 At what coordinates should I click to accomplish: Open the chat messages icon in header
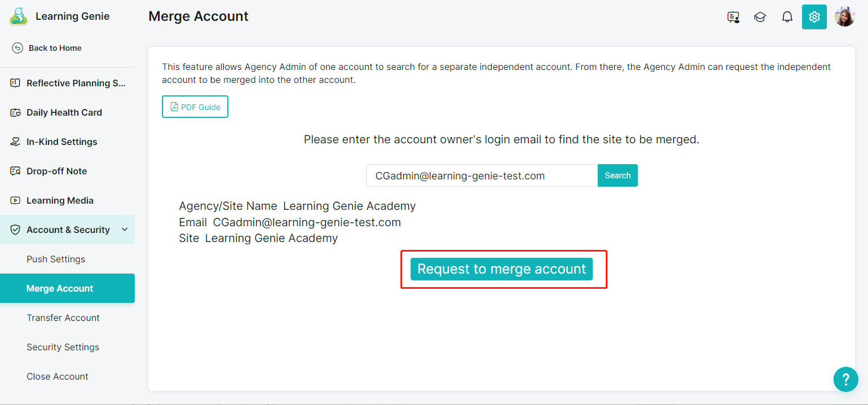[x=733, y=17]
